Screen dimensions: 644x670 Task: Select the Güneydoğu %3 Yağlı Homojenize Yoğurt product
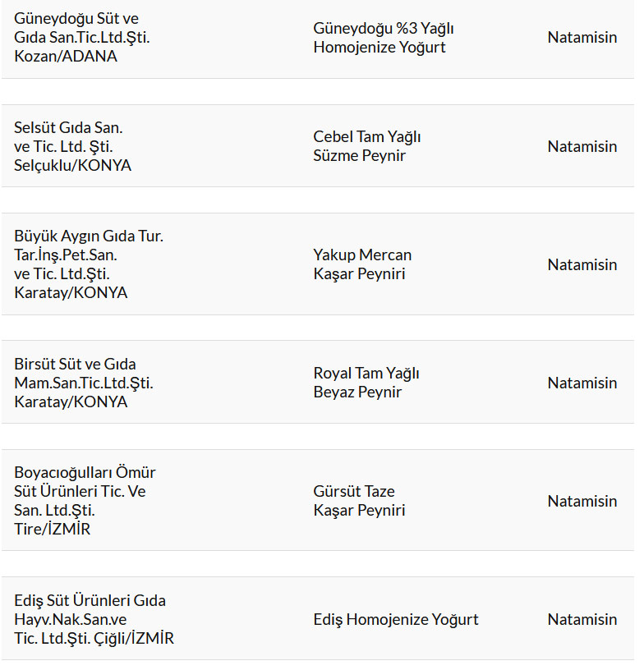pos(383,38)
